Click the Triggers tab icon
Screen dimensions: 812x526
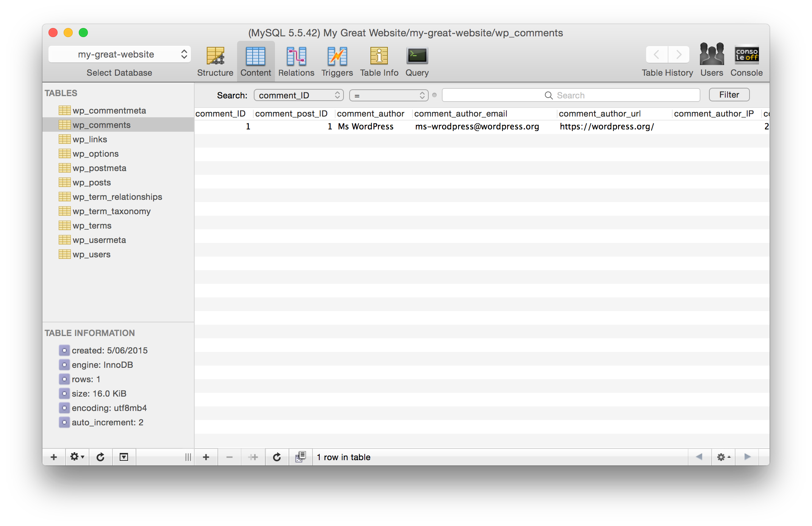click(336, 58)
